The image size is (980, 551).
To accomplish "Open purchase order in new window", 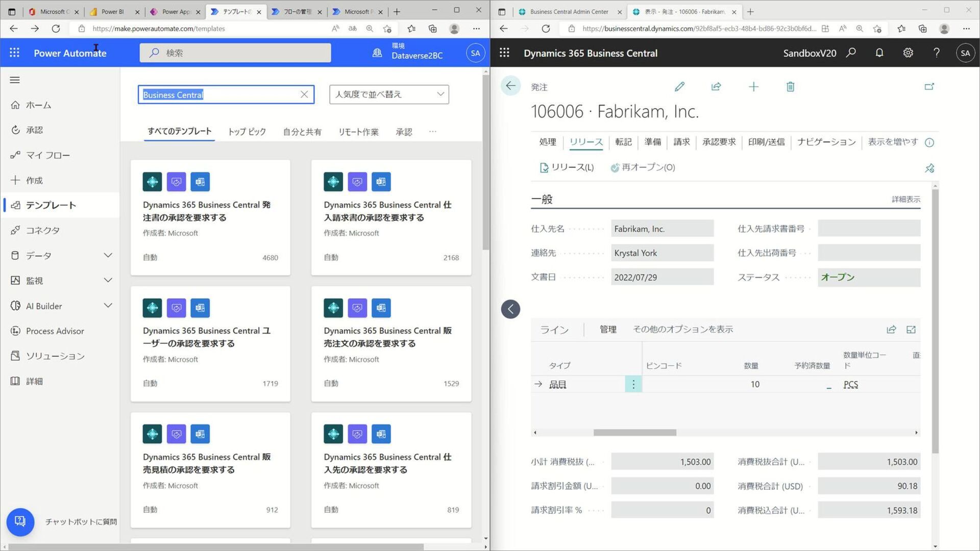I will point(929,87).
